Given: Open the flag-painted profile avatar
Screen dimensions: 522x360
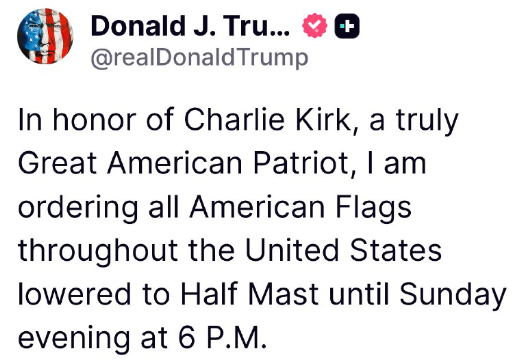Looking at the screenshot, I should click(x=45, y=36).
